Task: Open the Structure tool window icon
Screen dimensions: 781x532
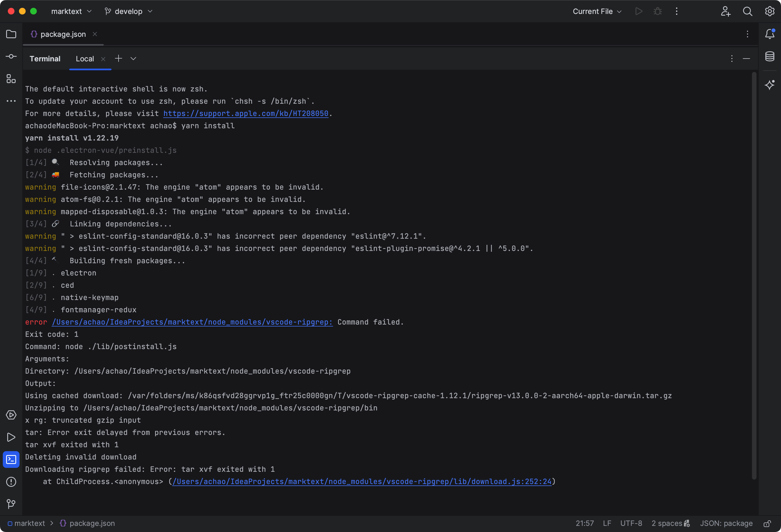Action: point(11,79)
